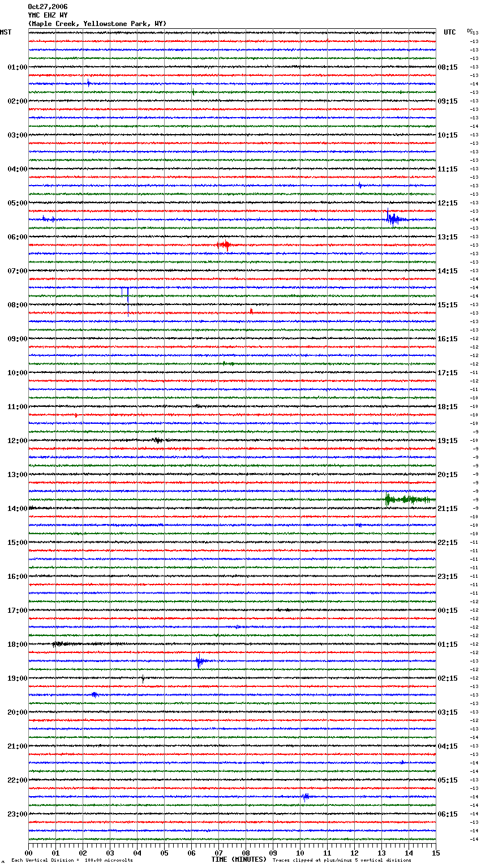Click minute 05 on the bottom axis
Image resolution: width=481 pixels, height=868 pixels.
164,853
